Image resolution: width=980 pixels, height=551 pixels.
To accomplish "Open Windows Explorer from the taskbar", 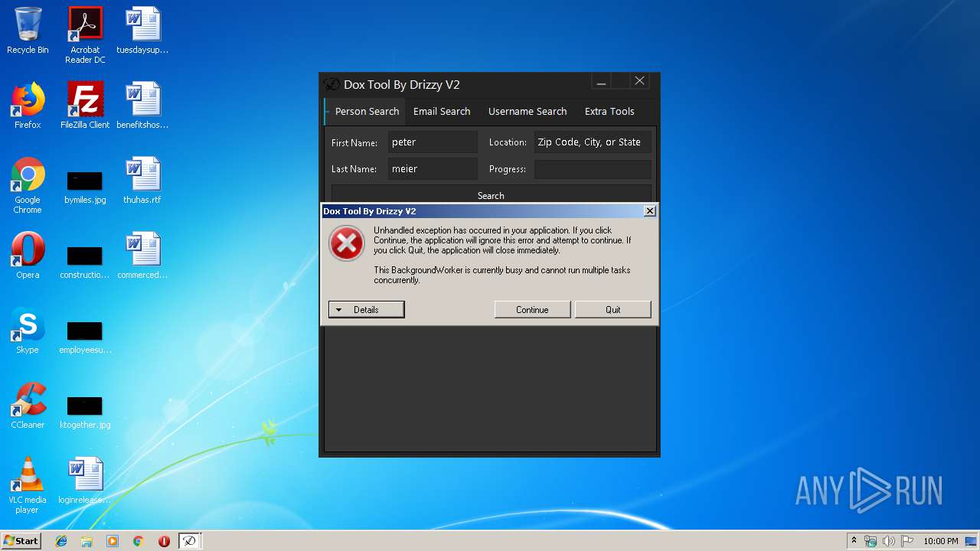I will click(87, 541).
